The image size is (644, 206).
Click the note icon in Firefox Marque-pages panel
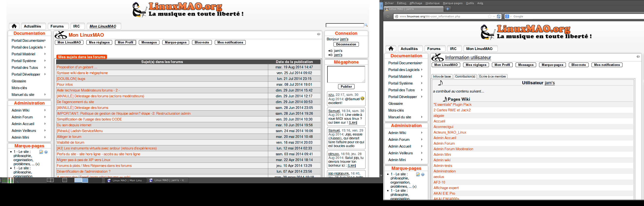click(418, 175)
